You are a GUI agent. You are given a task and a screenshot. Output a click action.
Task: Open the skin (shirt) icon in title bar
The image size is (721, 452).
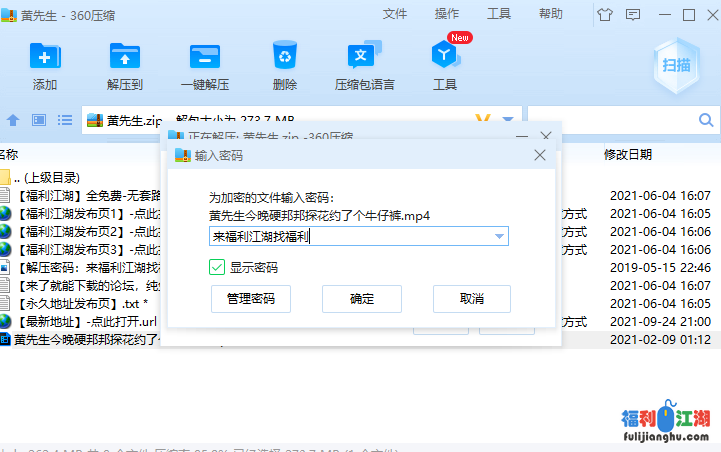pyautogui.click(x=604, y=15)
